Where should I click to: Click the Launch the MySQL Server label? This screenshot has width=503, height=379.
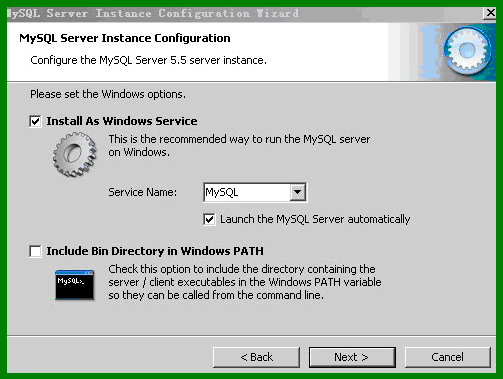pos(315,219)
